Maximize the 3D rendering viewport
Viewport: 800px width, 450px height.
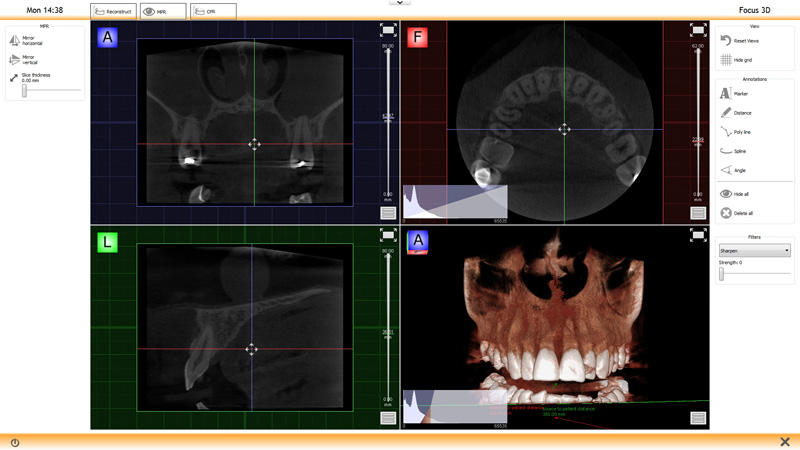click(x=698, y=235)
